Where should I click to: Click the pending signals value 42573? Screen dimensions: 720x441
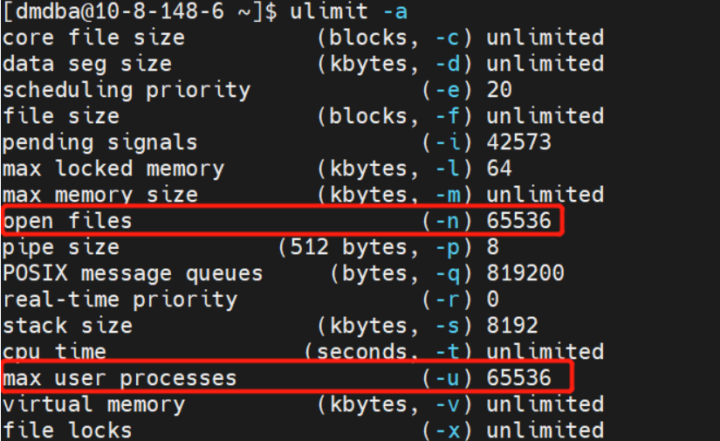point(519,142)
